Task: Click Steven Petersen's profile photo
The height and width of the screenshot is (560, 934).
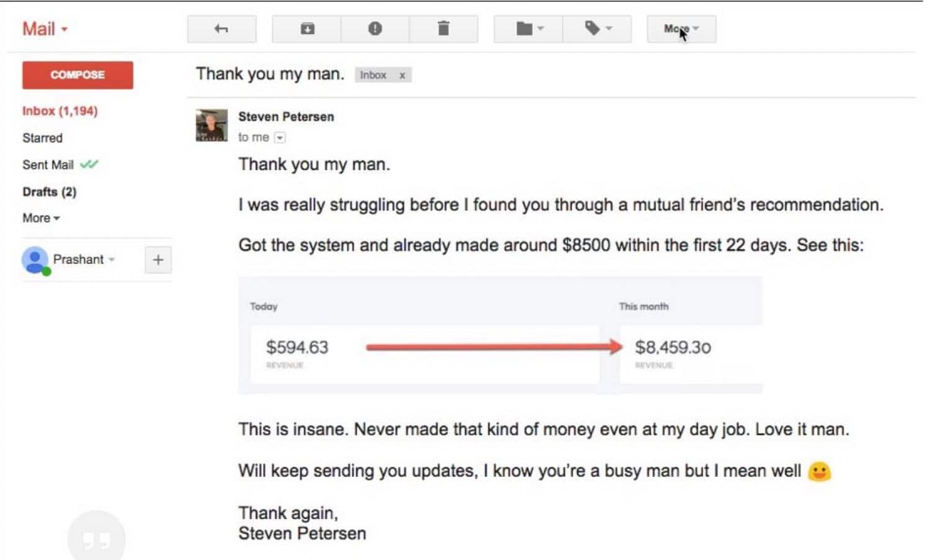Action: [212, 125]
